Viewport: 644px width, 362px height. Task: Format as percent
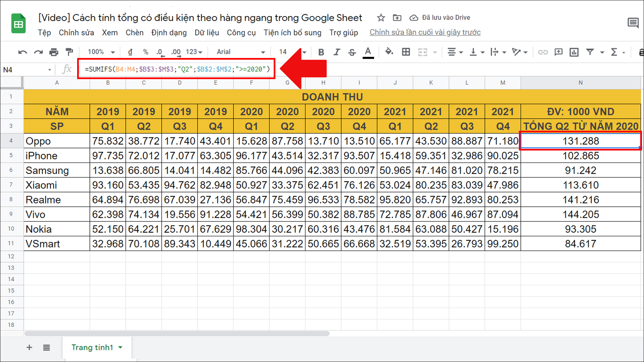coord(146,52)
